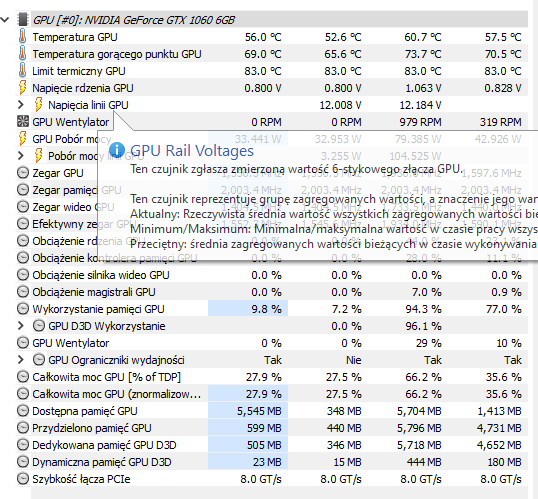The height and width of the screenshot is (499, 538).
Task: Click the fan icon next to GPU Wentylator RPM
Action: click(23, 121)
